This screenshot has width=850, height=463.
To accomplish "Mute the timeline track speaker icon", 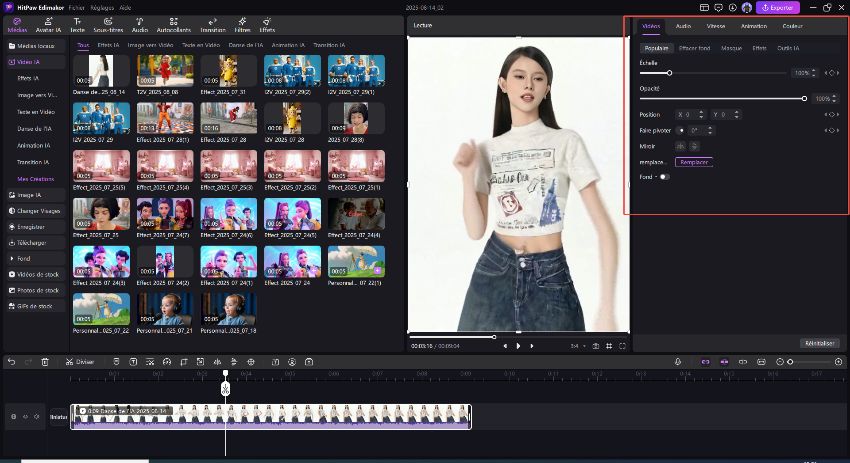I will (37, 417).
